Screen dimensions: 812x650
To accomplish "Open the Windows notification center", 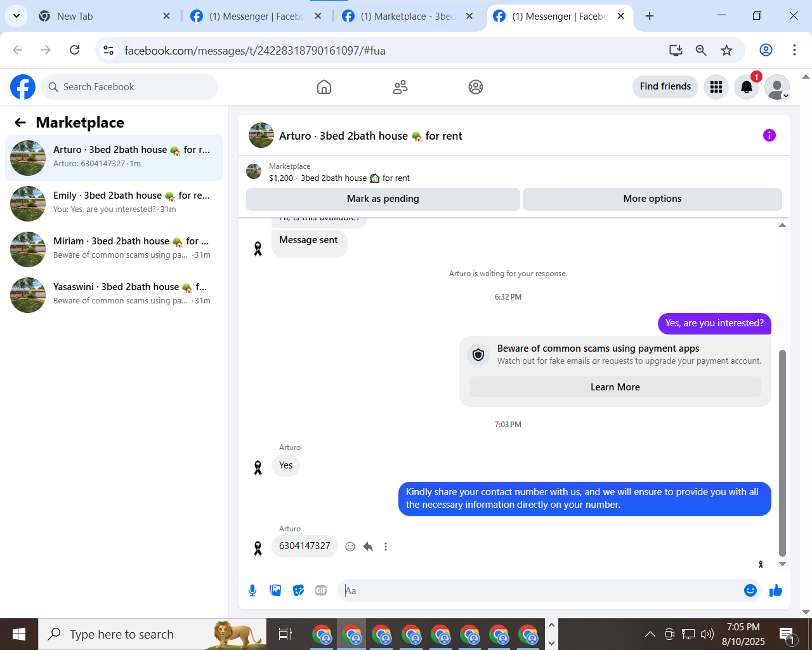I will [787, 634].
